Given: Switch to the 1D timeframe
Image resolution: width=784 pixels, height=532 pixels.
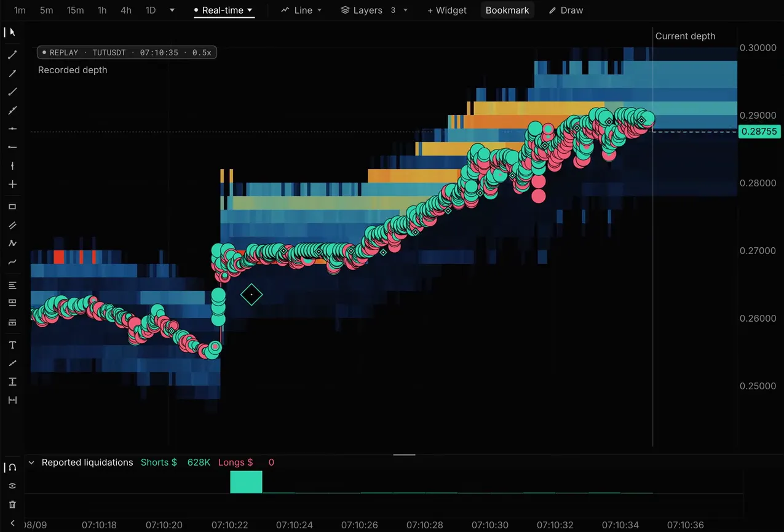Looking at the screenshot, I should pyautogui.click(x=150, y=10).
